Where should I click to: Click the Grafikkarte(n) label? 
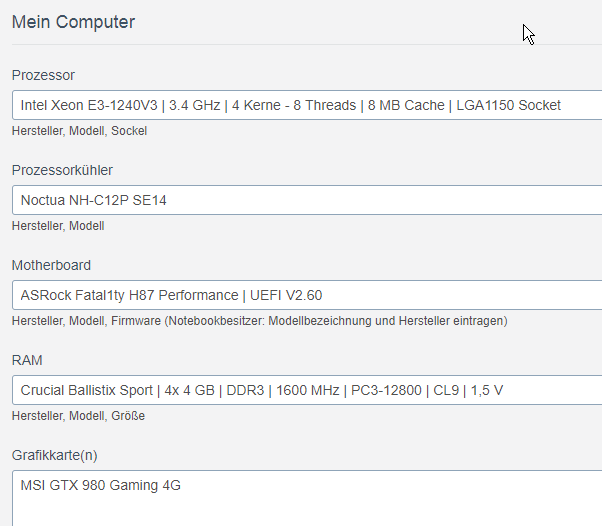(x=55, y=455)
